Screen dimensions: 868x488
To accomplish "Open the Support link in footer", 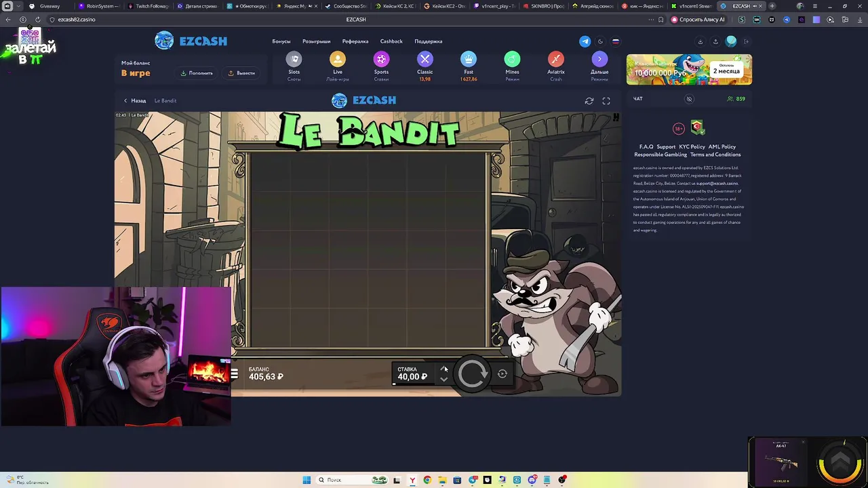I will click(666, 146).
